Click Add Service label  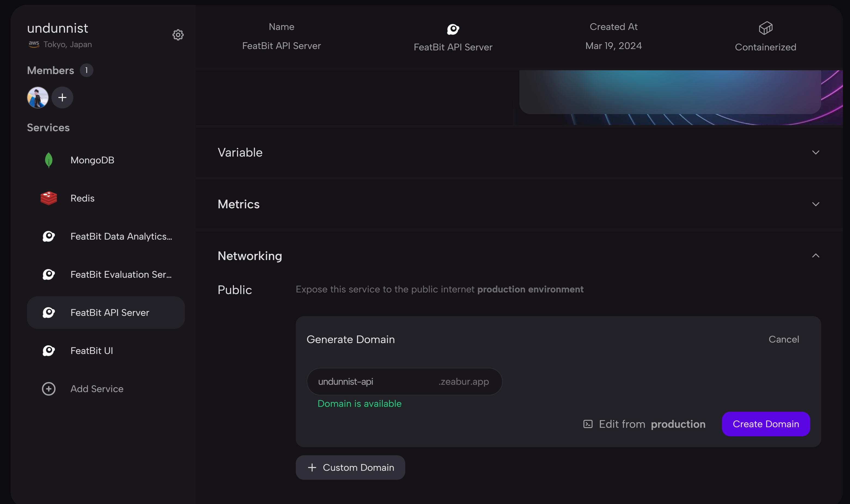97,389
